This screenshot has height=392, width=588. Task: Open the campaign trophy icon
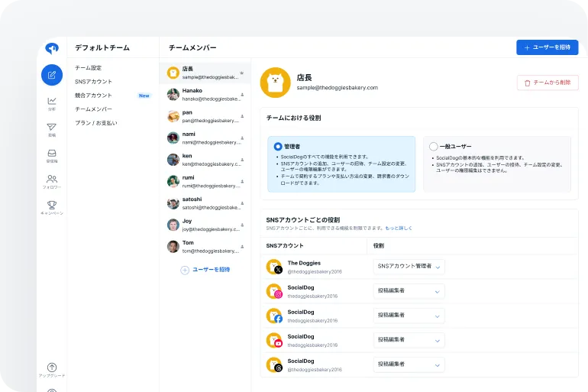(52, 205)
